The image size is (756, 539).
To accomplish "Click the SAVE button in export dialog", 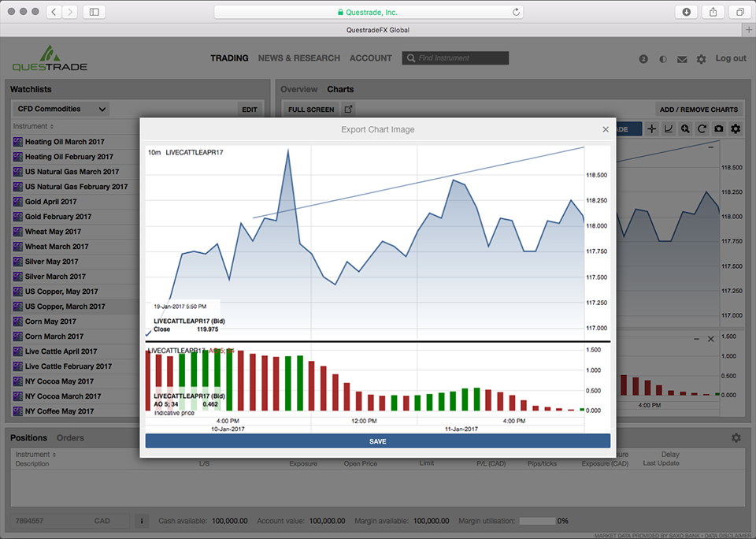I will 377,441.
